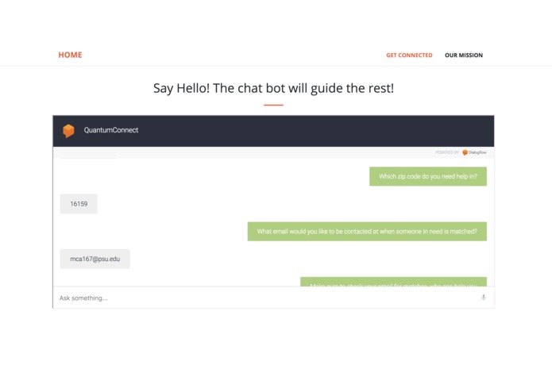Open the GET CONNECTED menu item

pyautogui.click(x=409, y=56)
